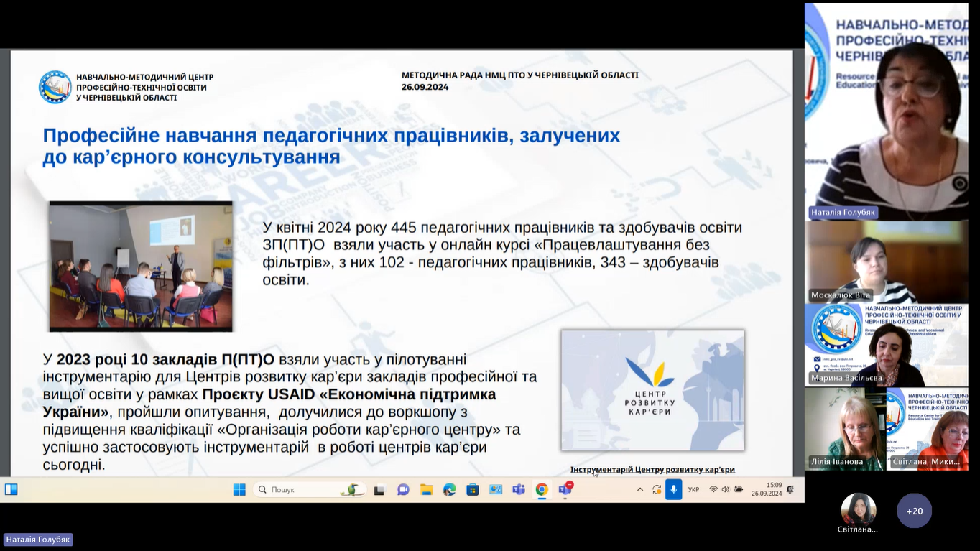
Task: Open clock and date showing 15:09
Action: coord(766,490)
